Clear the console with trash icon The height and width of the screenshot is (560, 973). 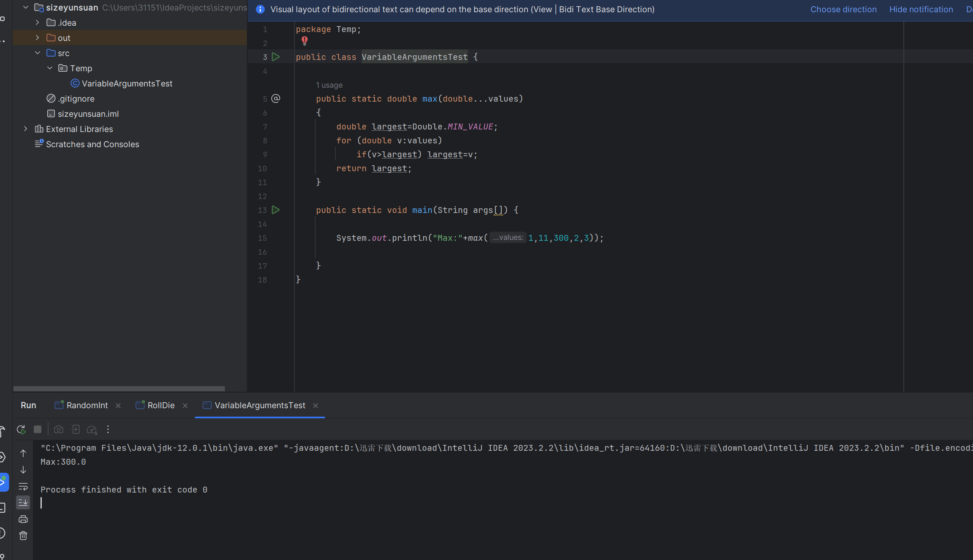[23, 536]
